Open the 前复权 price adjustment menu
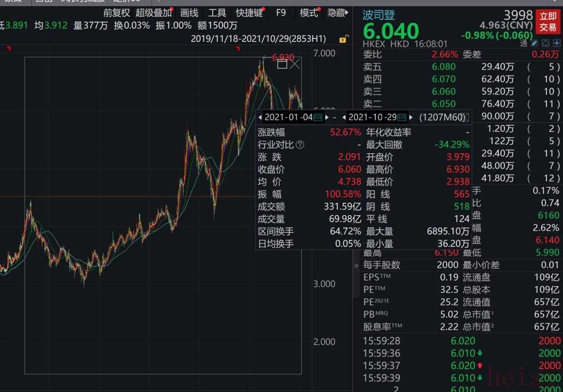Screen dimensions: 563x392 coord(117,13)
